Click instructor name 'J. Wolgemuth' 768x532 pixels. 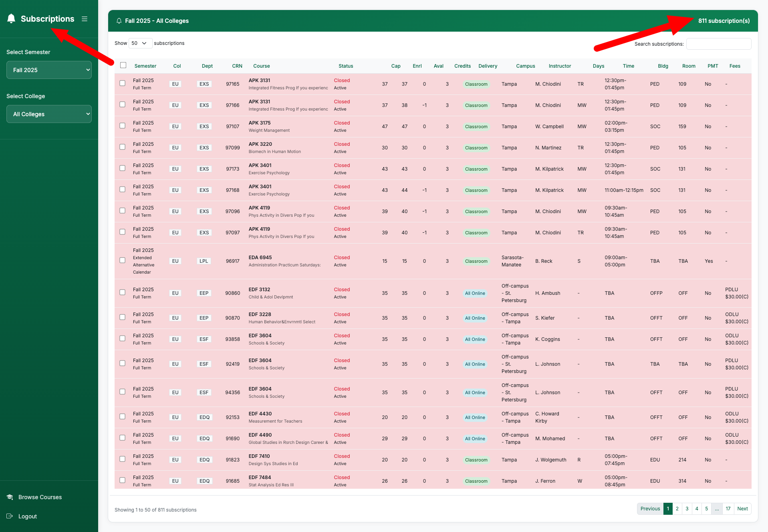click(551, 460)
